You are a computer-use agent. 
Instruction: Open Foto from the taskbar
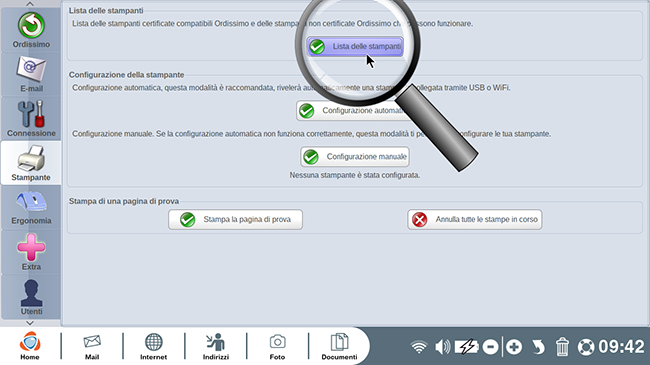coord(277,346)
